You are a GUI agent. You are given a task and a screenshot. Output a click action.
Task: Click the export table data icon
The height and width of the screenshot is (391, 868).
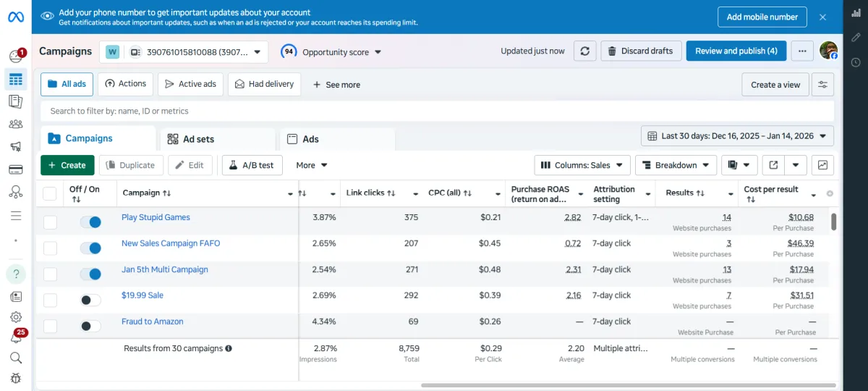(x=773, y=165)
